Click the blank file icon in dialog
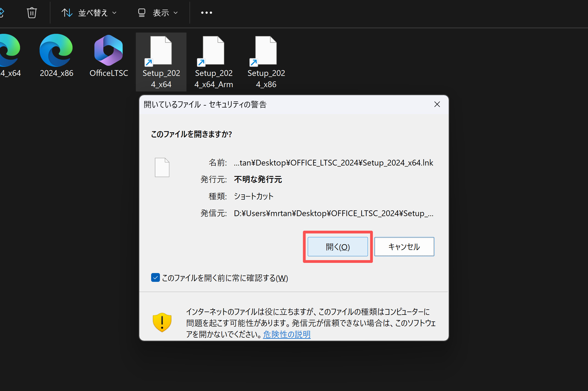588x391 pixels. (162, 167)
